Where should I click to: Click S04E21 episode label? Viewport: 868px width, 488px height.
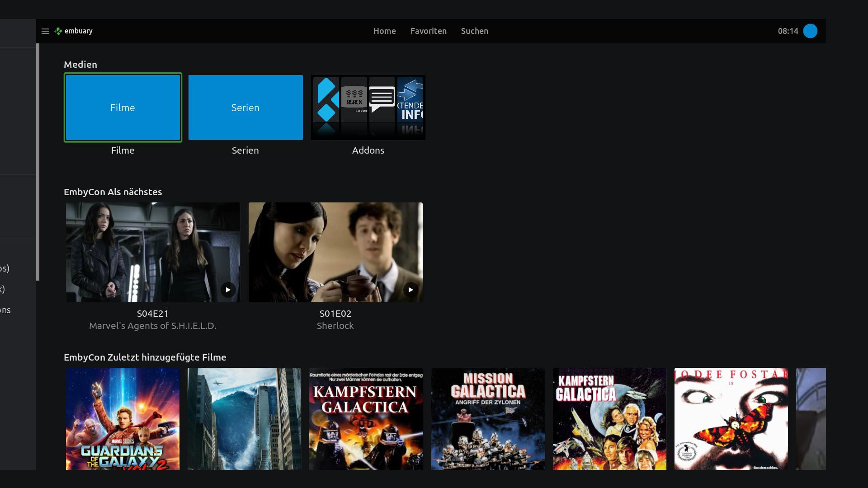click(153, 314)
